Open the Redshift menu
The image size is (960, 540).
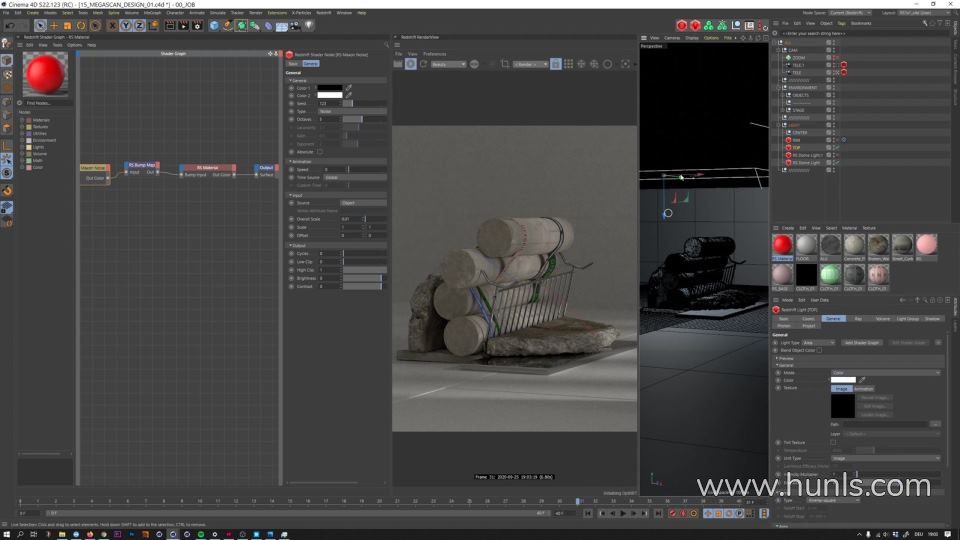pos(323,12)
